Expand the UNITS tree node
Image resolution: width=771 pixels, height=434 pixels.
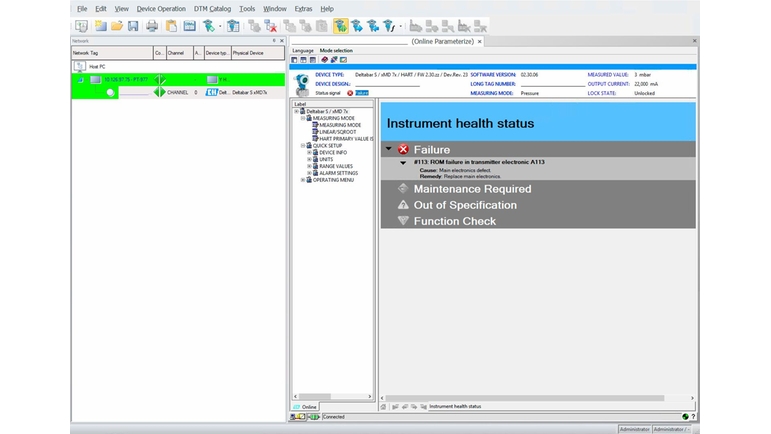309,160
